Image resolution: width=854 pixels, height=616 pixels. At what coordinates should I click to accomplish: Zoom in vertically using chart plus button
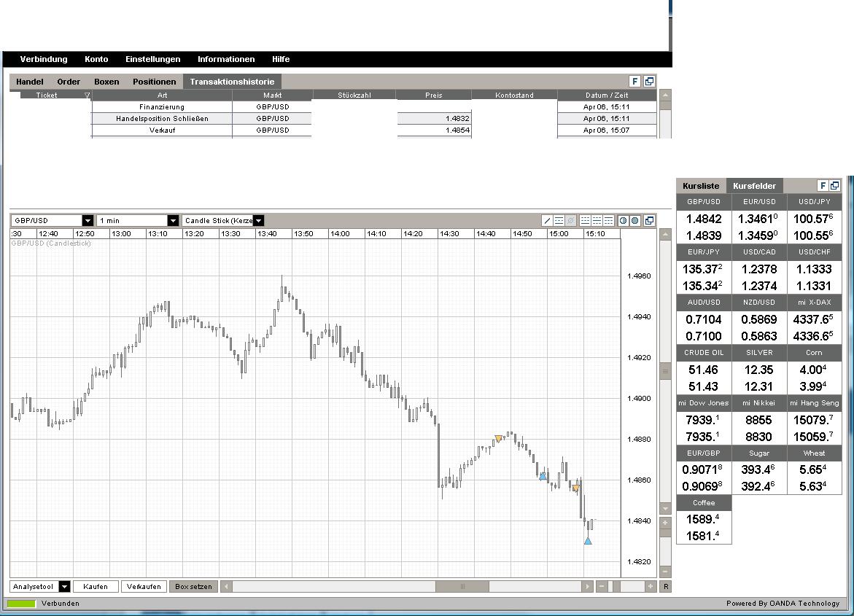pos(665,523)
